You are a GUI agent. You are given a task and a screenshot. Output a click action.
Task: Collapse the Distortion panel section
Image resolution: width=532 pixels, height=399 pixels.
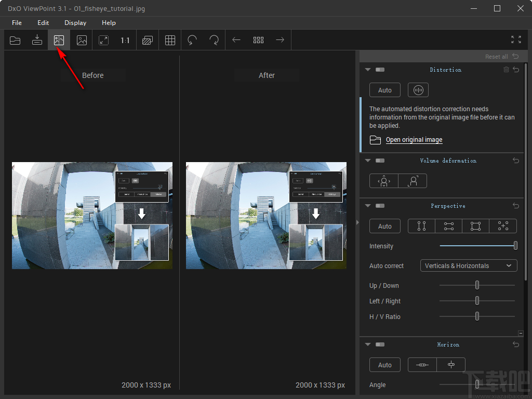point(368,70)
